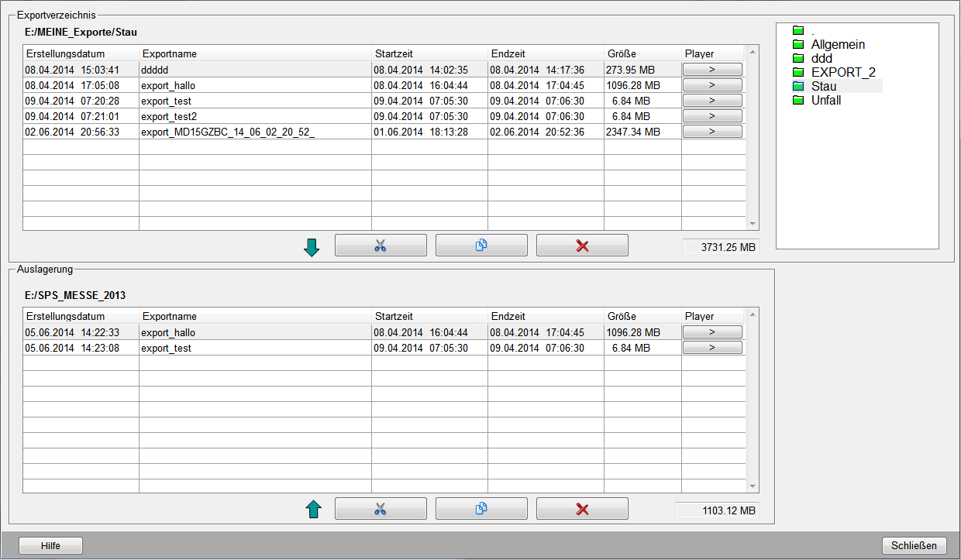This screenshot has height=560, width=961.
Task: Select the Unfall folder
Action: 825,101
